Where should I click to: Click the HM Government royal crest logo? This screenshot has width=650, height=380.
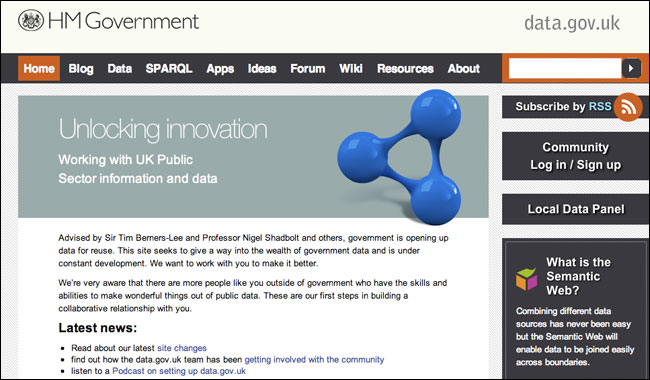(x=31, y=20)
